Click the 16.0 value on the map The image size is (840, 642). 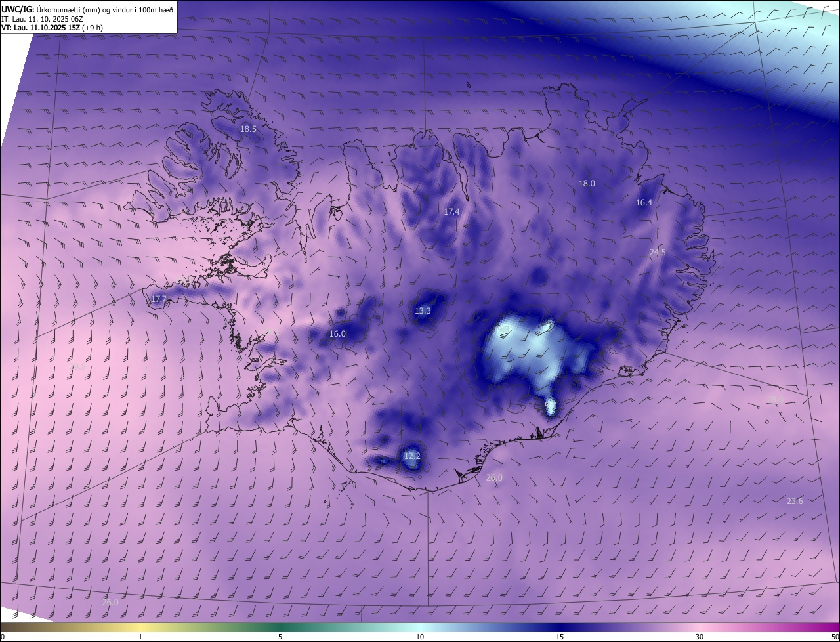[x=337, y=333]
